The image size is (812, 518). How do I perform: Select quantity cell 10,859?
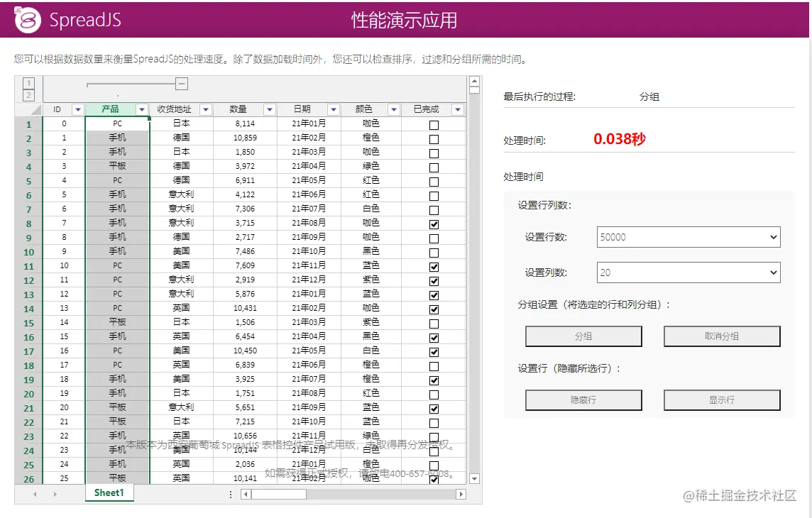pos(245,138)
